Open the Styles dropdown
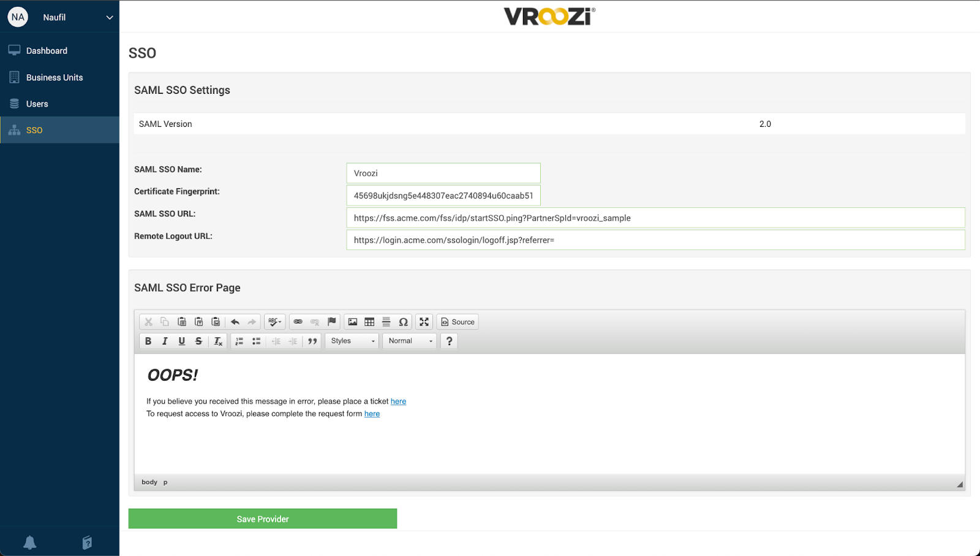The width and height of the screenshot is (980, 556). [x=352, y=341]
